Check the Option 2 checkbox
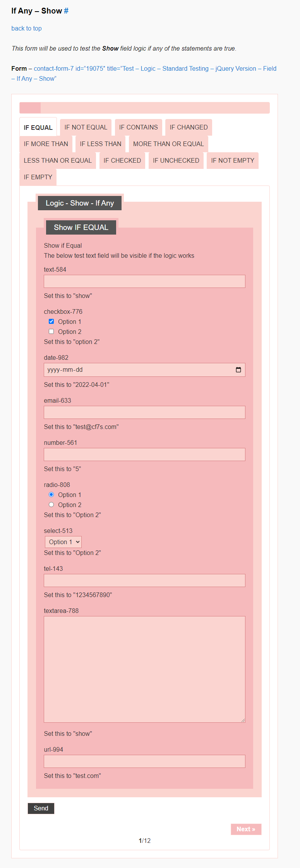Image resolution: width=300 pixels, height=868 pixels. 51,332
